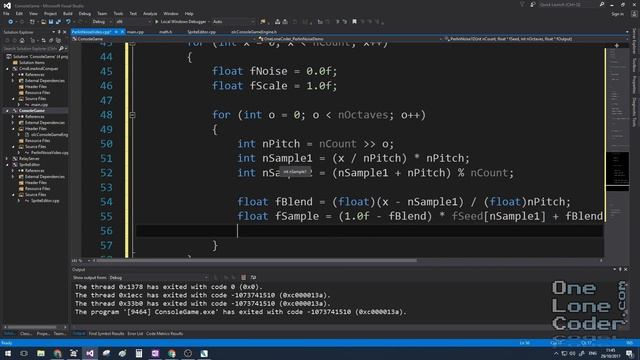Open the Debug menu
Image resolution: width=640 pixels, height=360 pixels.
pos(84,13)
